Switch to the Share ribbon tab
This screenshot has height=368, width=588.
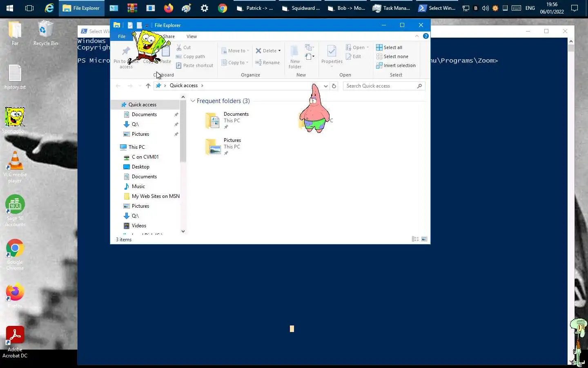tap(168, 36)
